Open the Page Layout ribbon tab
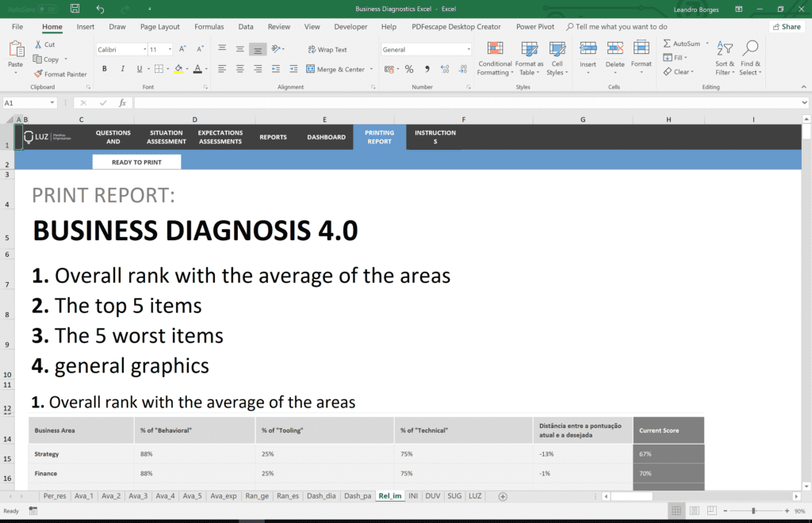 (159, 26)
